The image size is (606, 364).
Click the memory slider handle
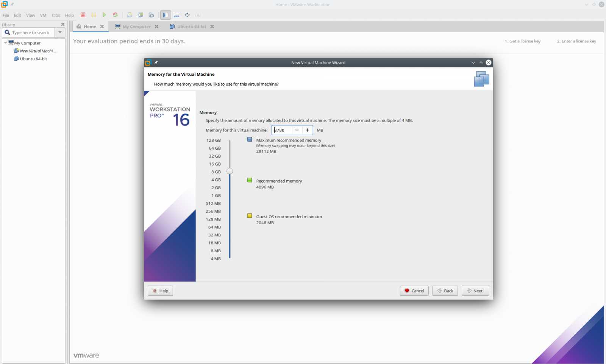tap(230, 171)
